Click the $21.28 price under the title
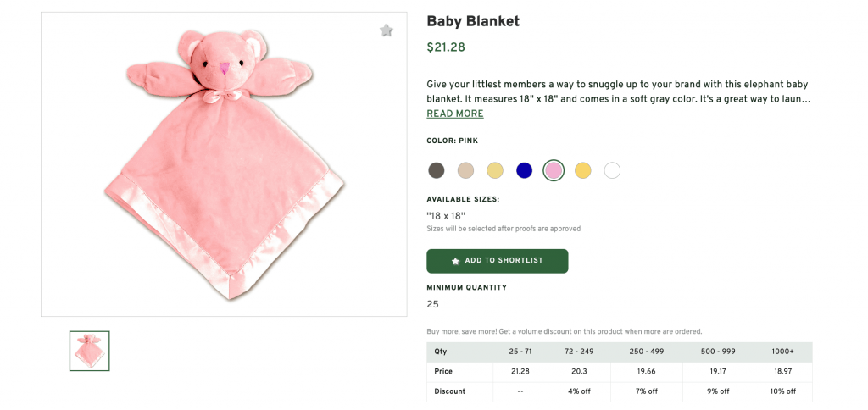The image size is (868, 410). point(446,47)
